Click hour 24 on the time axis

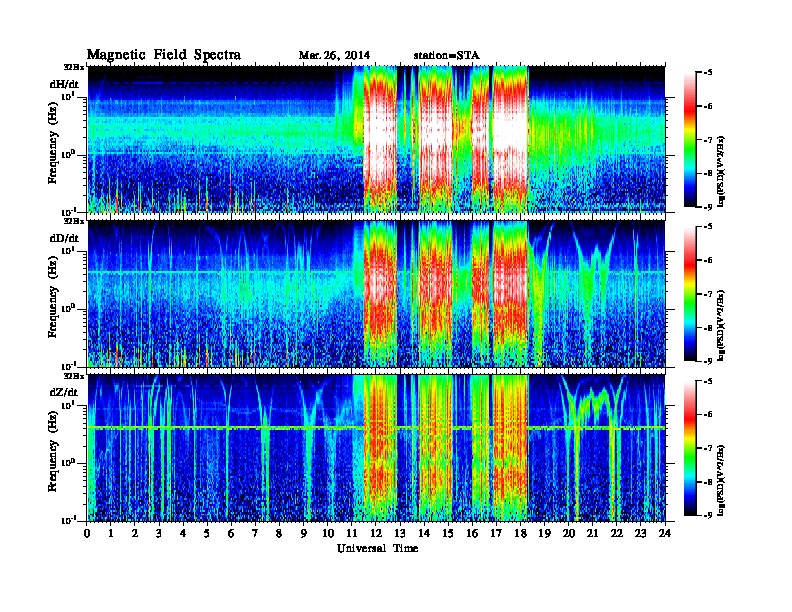(x=665, y=534)
